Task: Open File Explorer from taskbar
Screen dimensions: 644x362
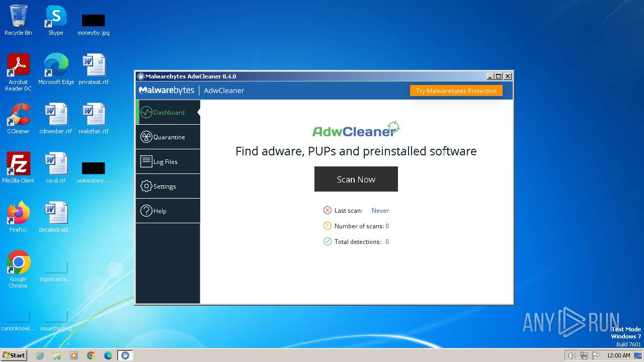Action: 57,355
